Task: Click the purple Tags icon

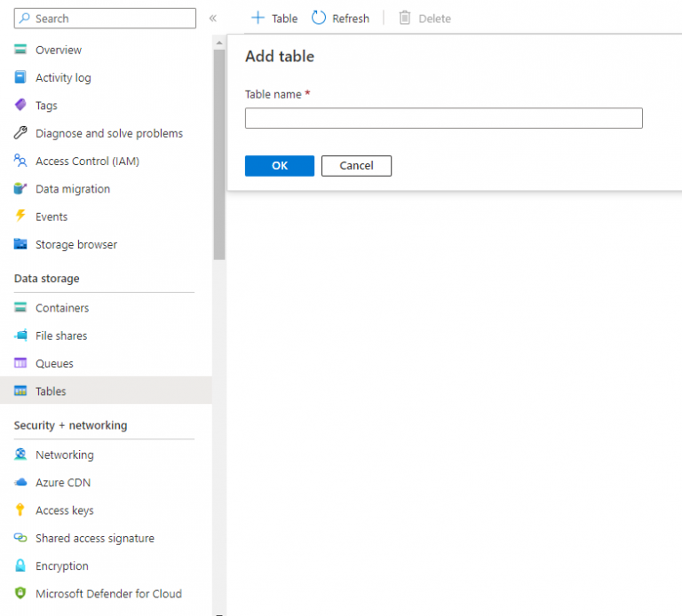Action: pyautogui.click(x=20, y=105)
